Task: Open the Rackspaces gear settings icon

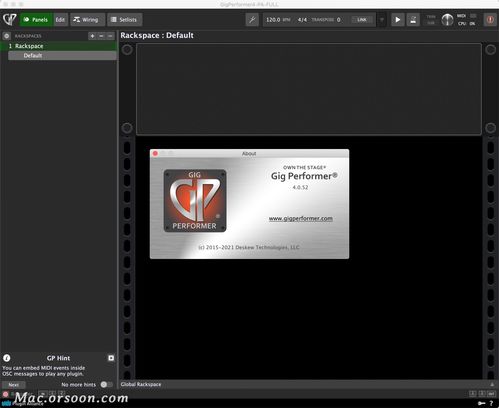Action: (7, 36)
